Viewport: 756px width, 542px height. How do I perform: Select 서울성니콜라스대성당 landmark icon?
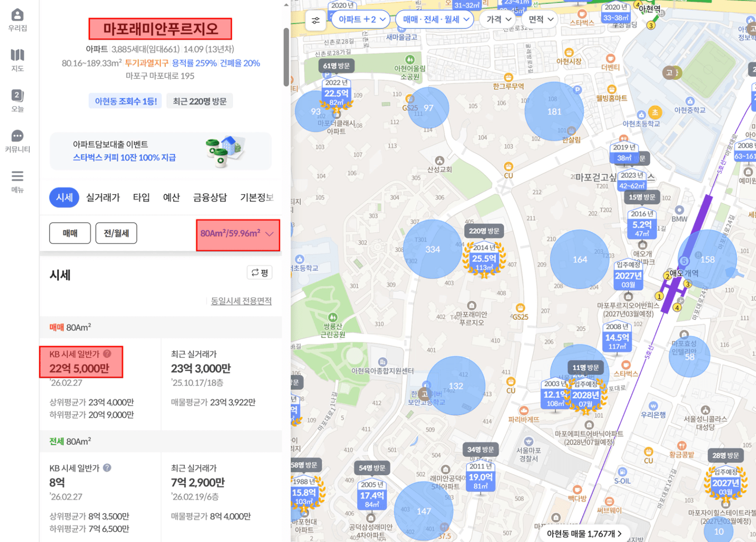click(x=705, y=410)
